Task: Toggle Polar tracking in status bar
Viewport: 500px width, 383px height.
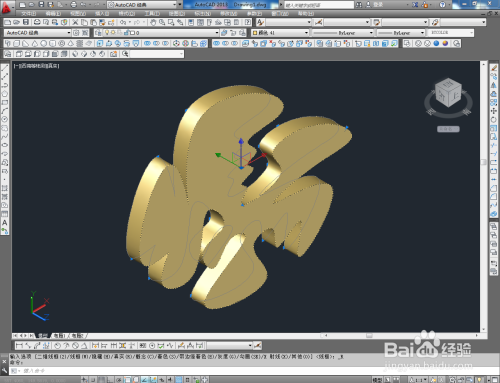Action: [x=119, y=379]
